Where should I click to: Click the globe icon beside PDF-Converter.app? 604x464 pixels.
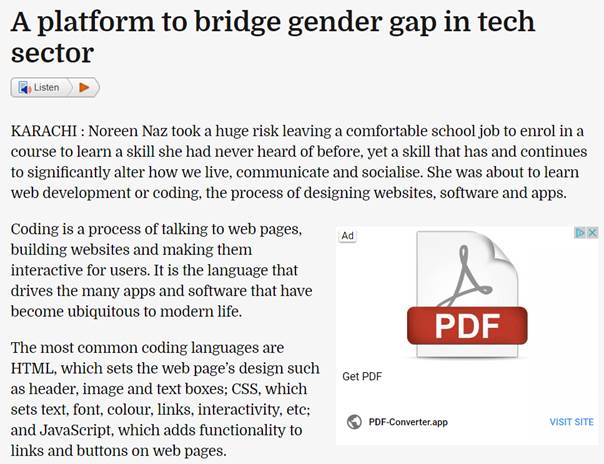(x=354, y=422)
